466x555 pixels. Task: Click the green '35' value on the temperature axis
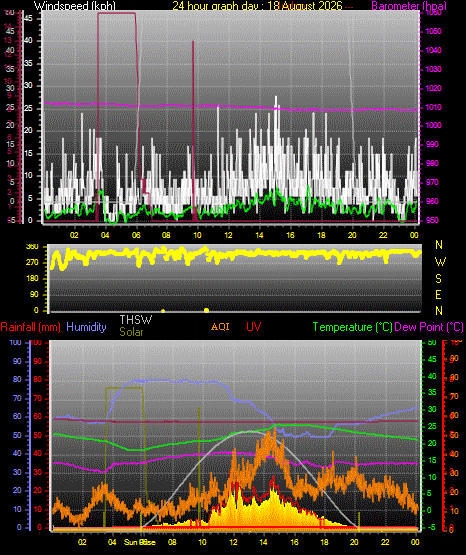point(432,393)
